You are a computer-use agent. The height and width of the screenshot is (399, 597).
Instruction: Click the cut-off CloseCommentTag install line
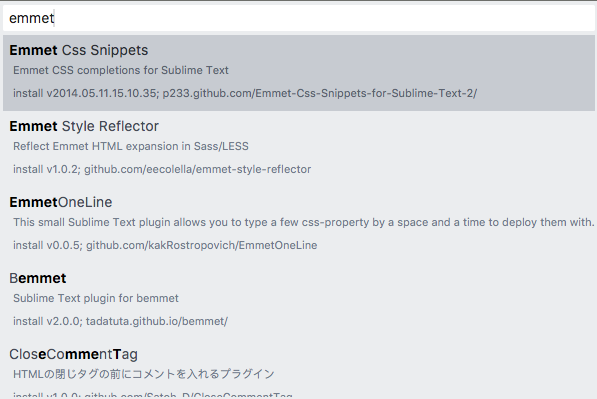[x=153, y=395]
